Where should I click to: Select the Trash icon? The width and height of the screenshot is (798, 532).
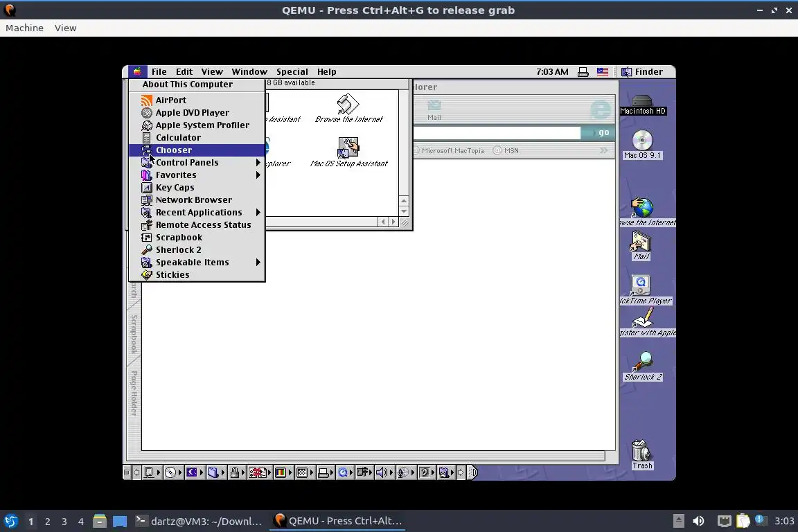(641, 454)
